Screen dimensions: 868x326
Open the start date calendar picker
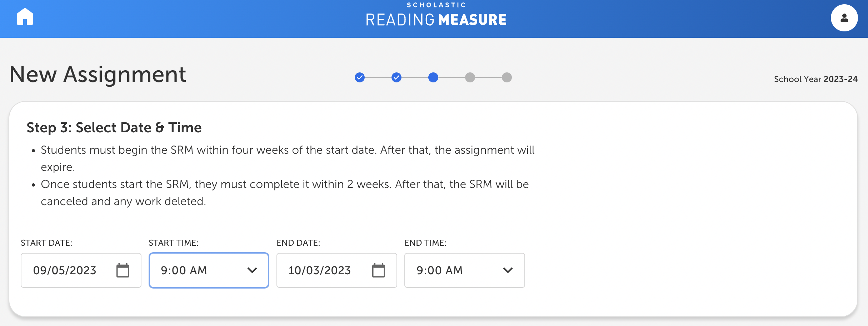pyautogui.click(x=123, y=270)
